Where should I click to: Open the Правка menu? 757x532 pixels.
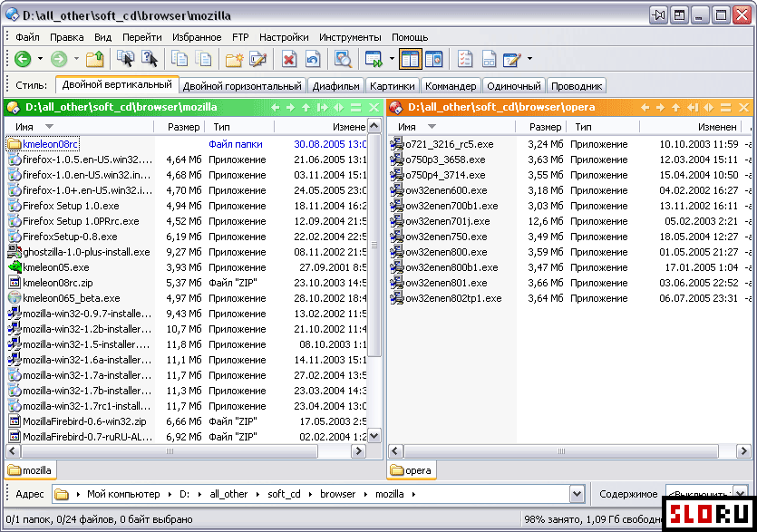[66, 37]
